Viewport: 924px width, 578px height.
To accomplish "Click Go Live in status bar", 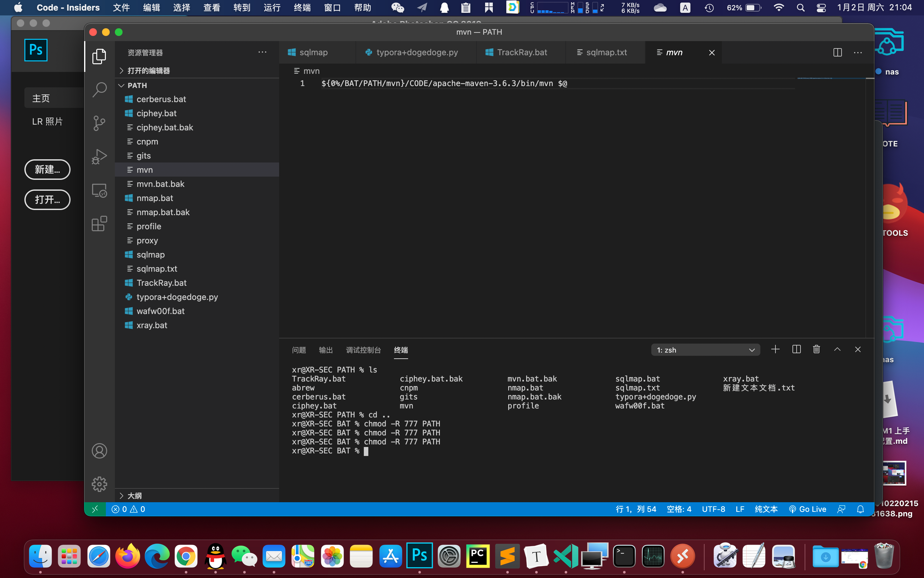I will 808,509.
